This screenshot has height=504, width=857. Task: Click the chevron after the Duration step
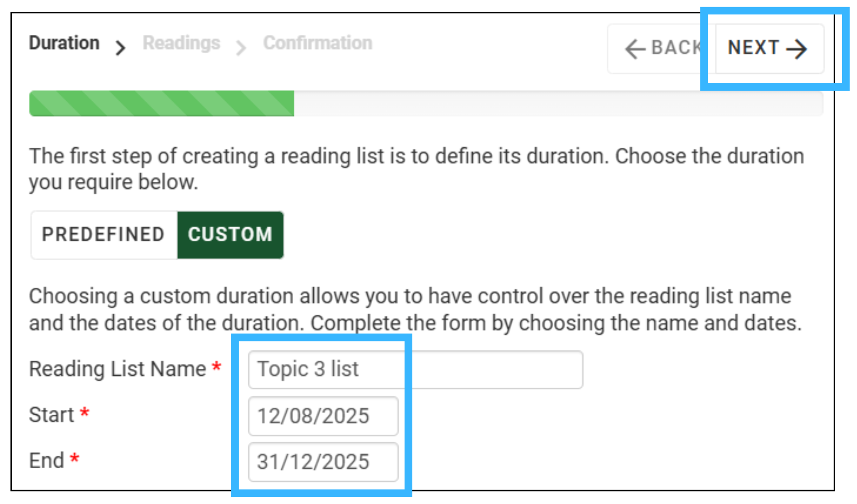[120, 48]
